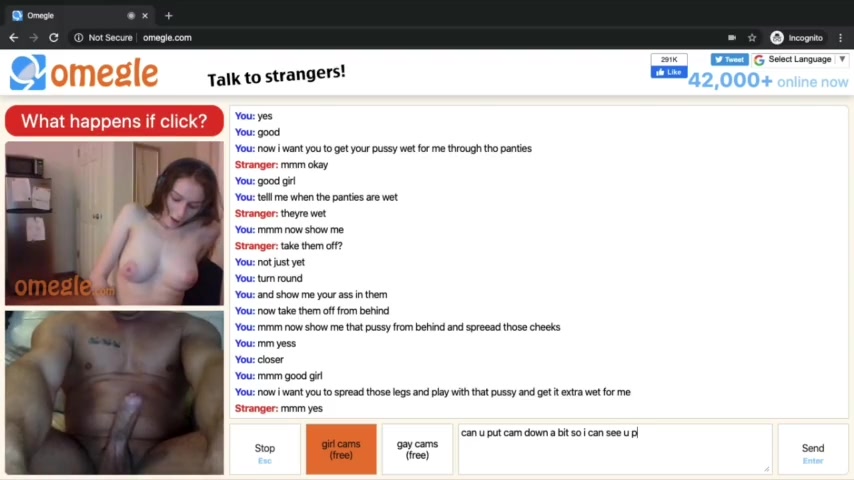Open the Incognito profile icon
The height and width of the screenshot is (480, 854).
pyautogui.click(x=777, y=38)
